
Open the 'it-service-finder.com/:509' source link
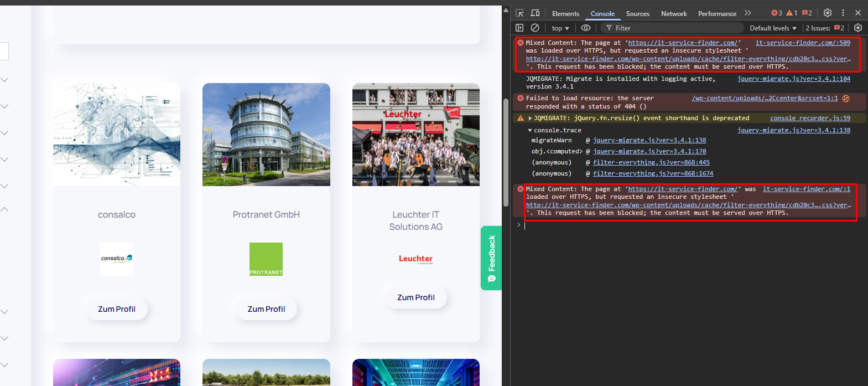click(803, 43)
